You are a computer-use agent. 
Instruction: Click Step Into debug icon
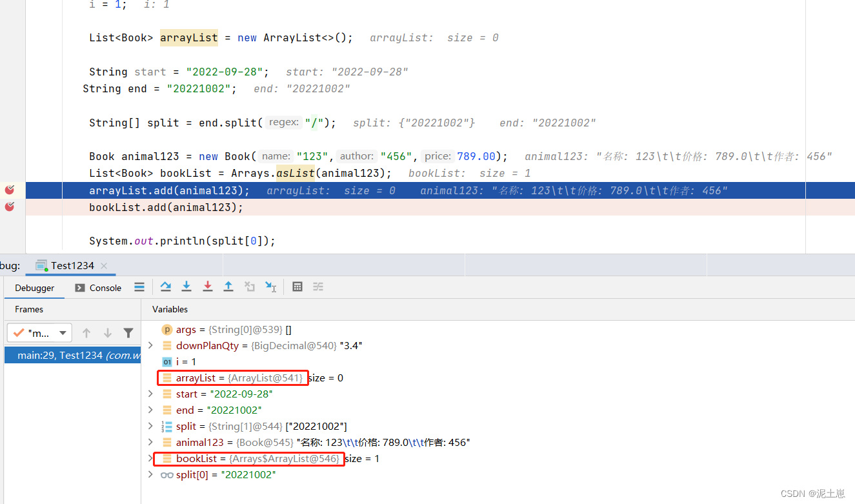click(x=186, y=287)
